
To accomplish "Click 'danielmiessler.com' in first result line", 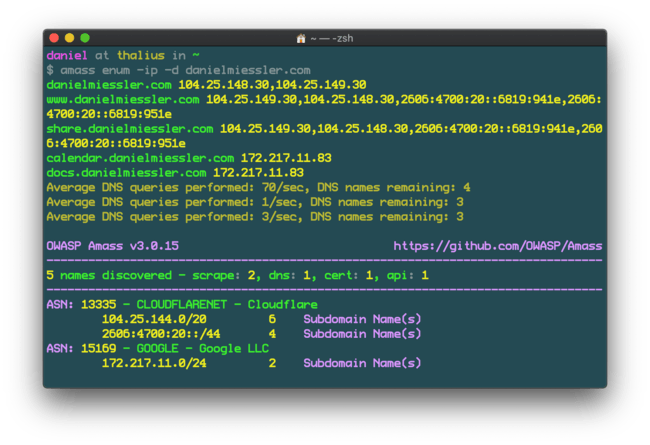I will [x=109, y=85].
